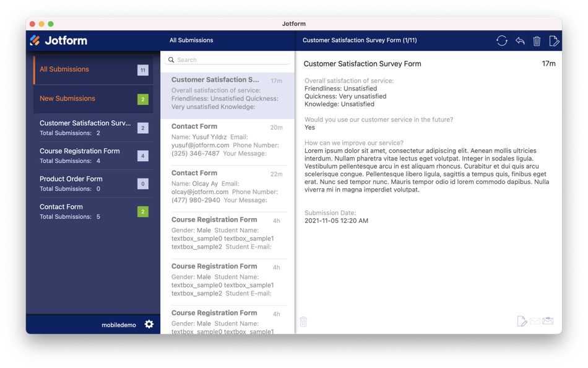Click the green 2 badge for New Submissions
The image size is (588, 368).
tap(143, 100)
